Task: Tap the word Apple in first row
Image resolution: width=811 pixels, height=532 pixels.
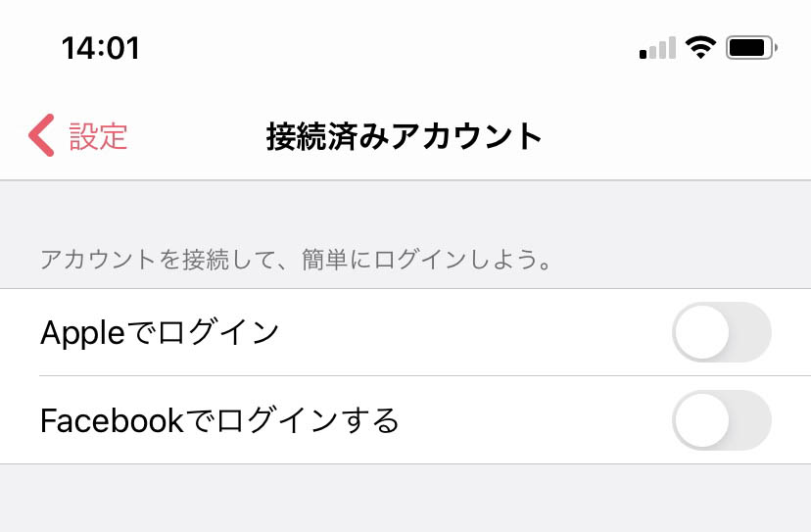Action: [x=82, y=333]
